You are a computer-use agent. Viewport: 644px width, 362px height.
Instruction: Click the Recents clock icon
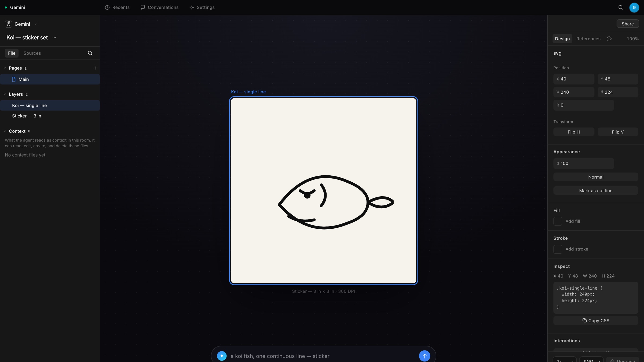pyautogui.click(x=107, y=8)
